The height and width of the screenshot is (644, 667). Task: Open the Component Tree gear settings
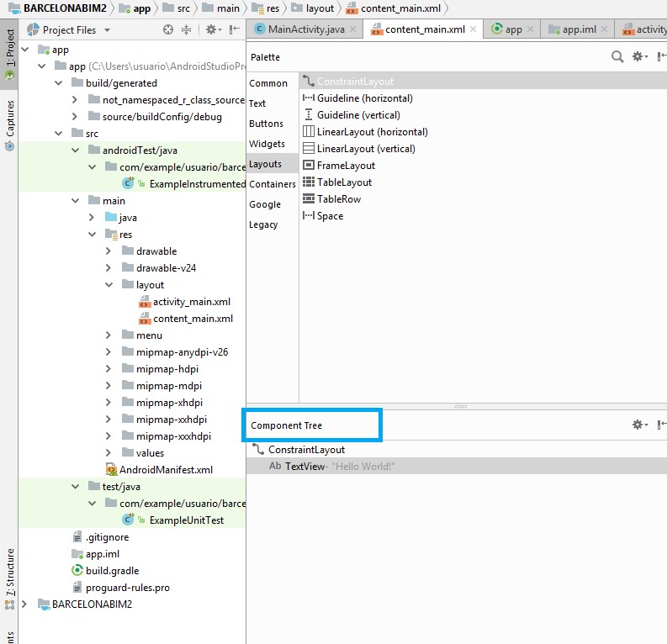[x=638, y=425]
